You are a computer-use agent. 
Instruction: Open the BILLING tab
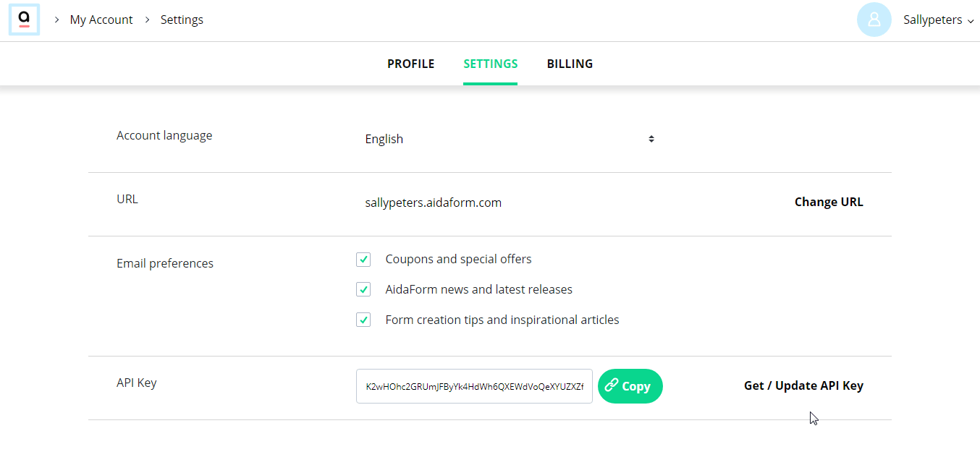[570, 64]
